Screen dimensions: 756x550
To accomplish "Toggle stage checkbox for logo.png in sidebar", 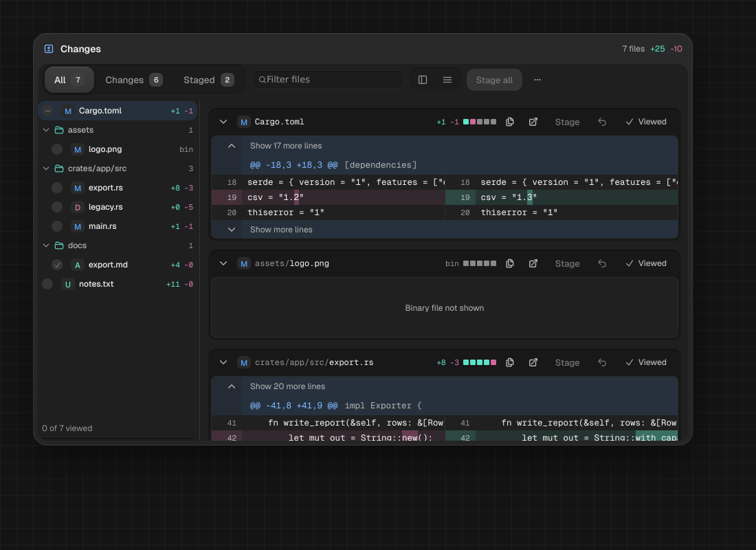I will 57,150.
